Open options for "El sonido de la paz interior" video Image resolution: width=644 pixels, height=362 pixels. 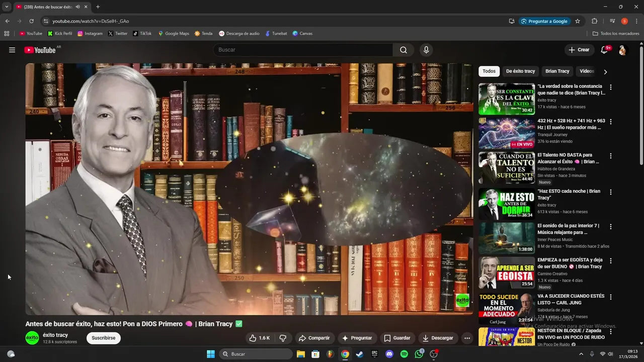coord(611,227)
